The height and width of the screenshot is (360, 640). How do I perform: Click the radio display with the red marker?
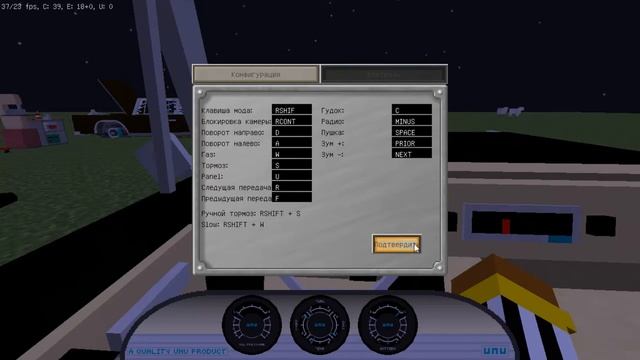[x=522, y=224]
